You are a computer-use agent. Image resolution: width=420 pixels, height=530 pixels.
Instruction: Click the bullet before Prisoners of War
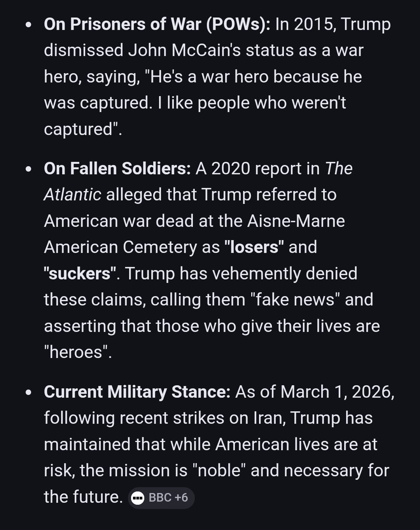28,25
